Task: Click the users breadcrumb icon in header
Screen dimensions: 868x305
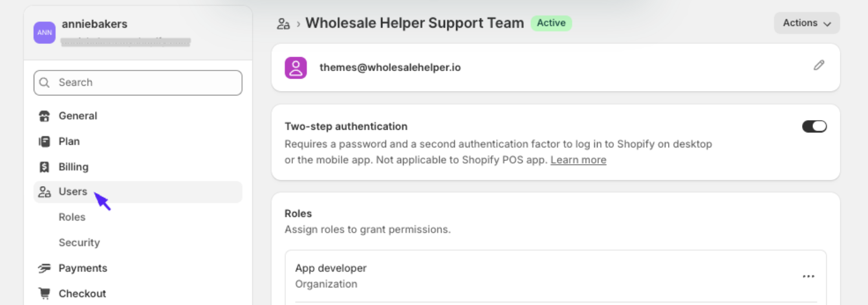Action: (283, 24)
